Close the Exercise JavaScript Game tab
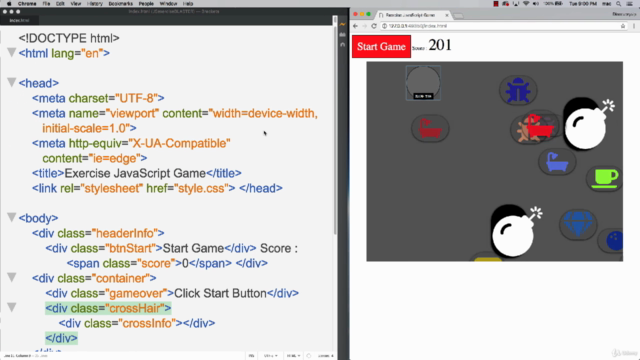The width and height of the screenshot is (640, 360). coord(447,15)
